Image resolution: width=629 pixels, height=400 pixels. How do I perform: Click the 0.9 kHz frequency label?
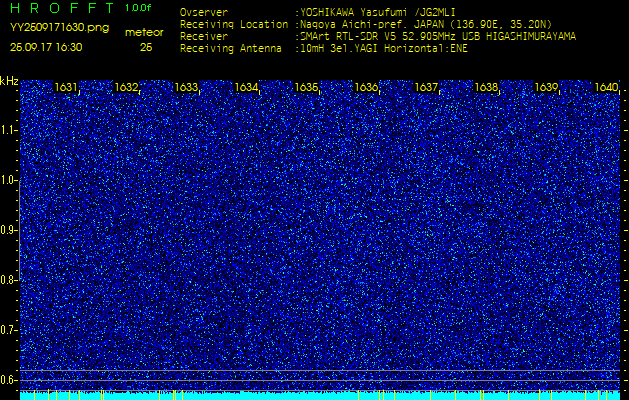coord(8,230)
